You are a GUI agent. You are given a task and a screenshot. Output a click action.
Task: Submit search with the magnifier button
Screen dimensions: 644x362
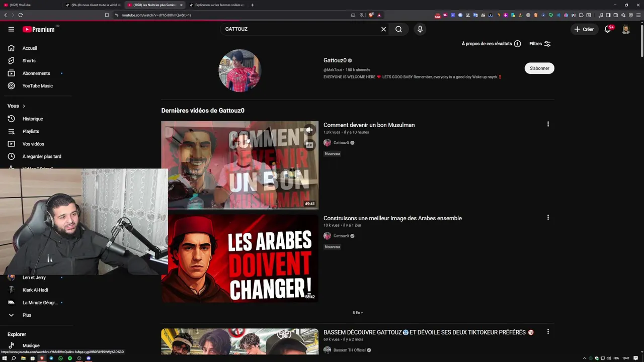(398, 29)
